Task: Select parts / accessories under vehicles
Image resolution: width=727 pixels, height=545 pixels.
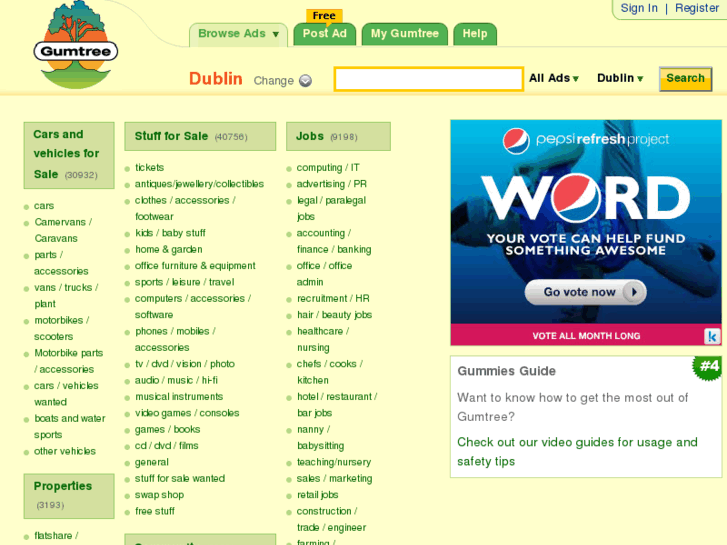Action: [x=61, y=263]
